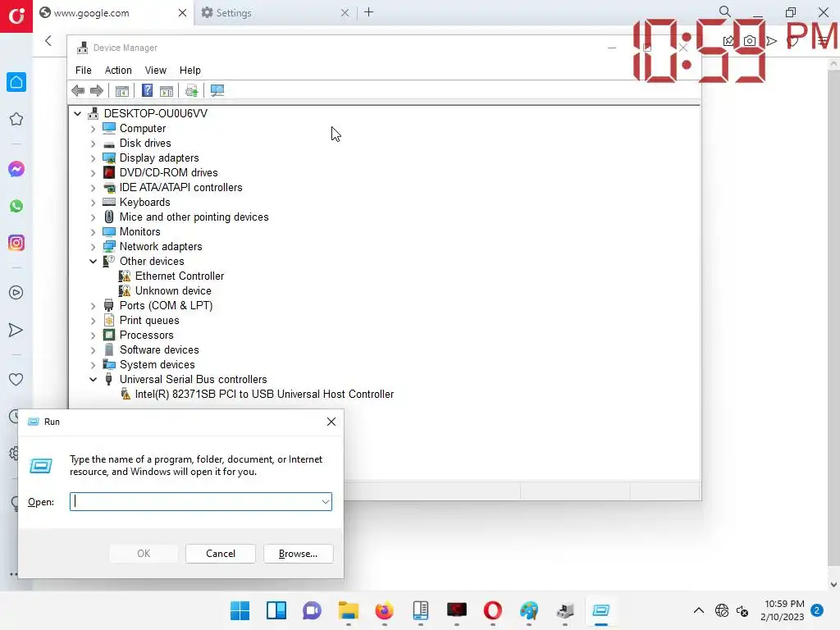This screenshot has height=630, width=840.
Task: Open Windows Start button on taskbar
Action: 240,610
